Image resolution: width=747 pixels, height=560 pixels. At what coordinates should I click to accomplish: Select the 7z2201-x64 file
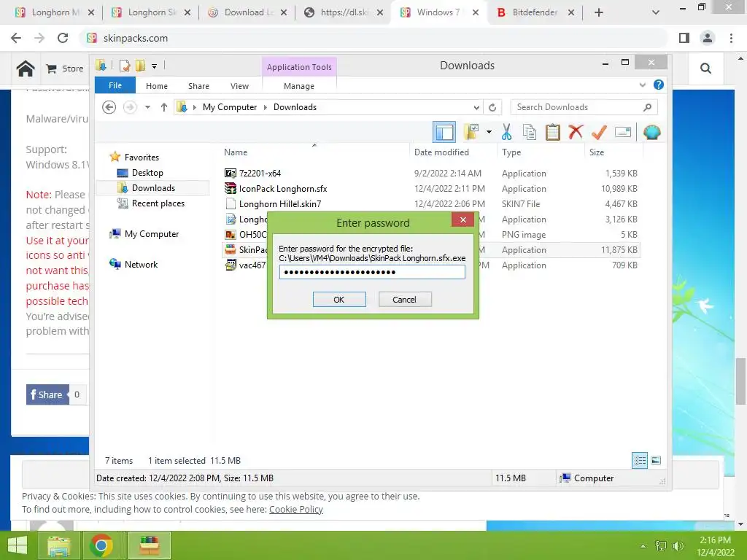click(260, 174)
